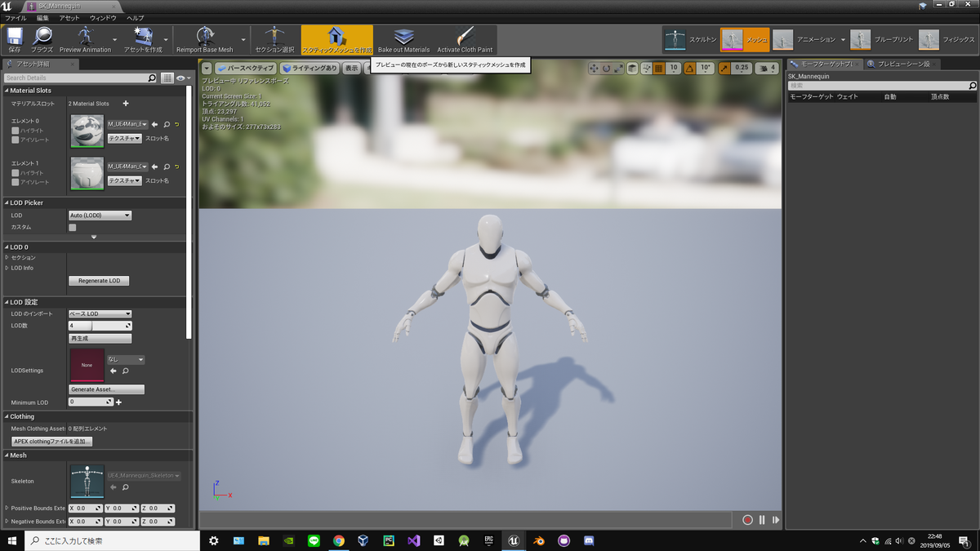Click the パースペクティブ viewport button
The image size is (980, 551).
coord(245,69)
